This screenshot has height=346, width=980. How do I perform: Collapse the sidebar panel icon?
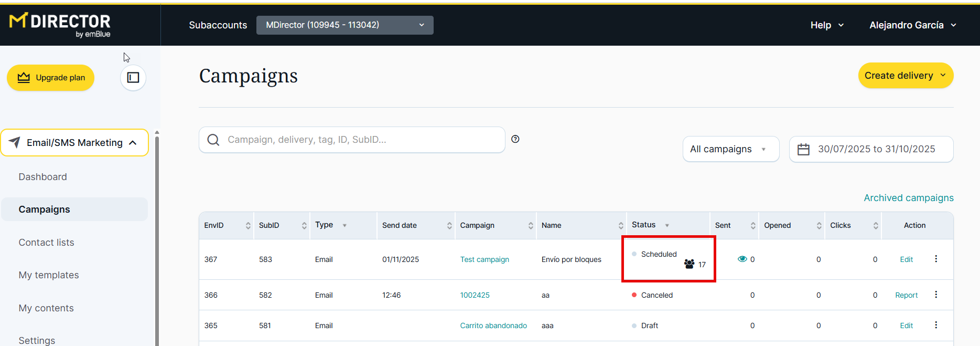[133, 78]
